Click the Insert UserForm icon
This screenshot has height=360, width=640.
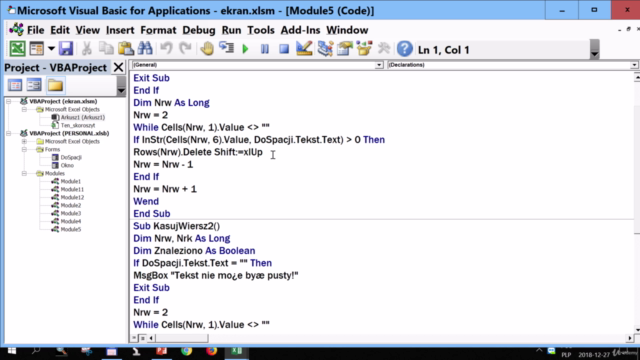coord(36,49)
